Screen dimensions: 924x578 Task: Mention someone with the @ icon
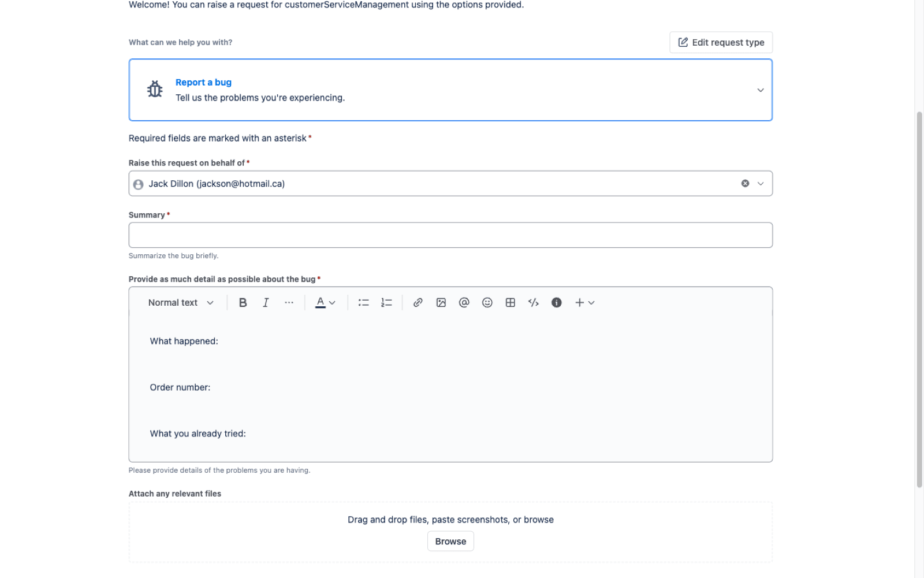point(464,302)
